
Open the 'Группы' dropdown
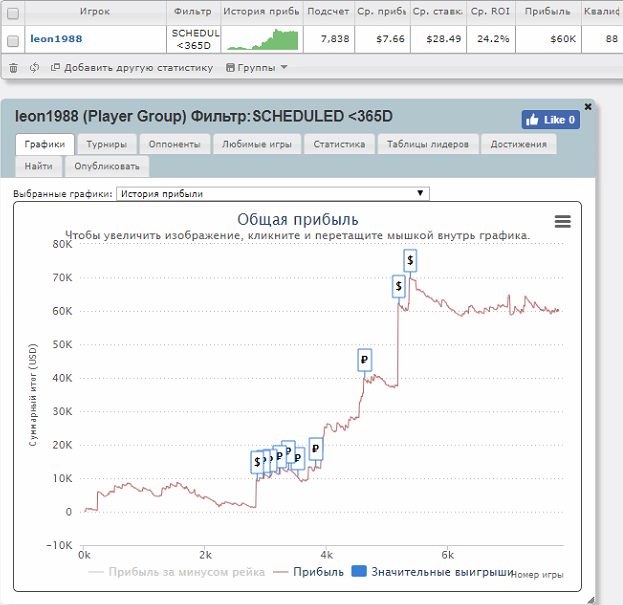click(x=257, y=68)
